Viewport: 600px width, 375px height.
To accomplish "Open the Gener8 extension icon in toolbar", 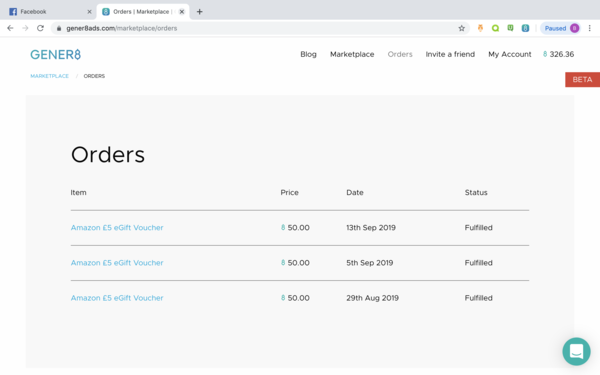I will point(525,28).
